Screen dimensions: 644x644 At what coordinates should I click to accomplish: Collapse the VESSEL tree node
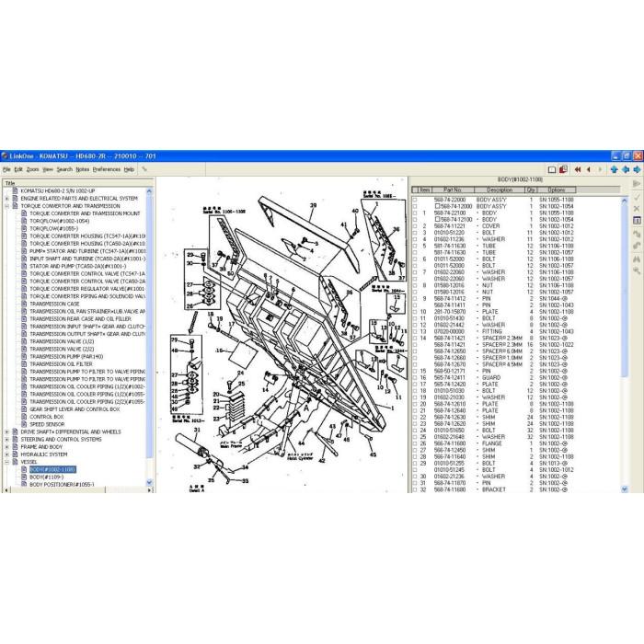pyautogui.click(x=6, y=462)
